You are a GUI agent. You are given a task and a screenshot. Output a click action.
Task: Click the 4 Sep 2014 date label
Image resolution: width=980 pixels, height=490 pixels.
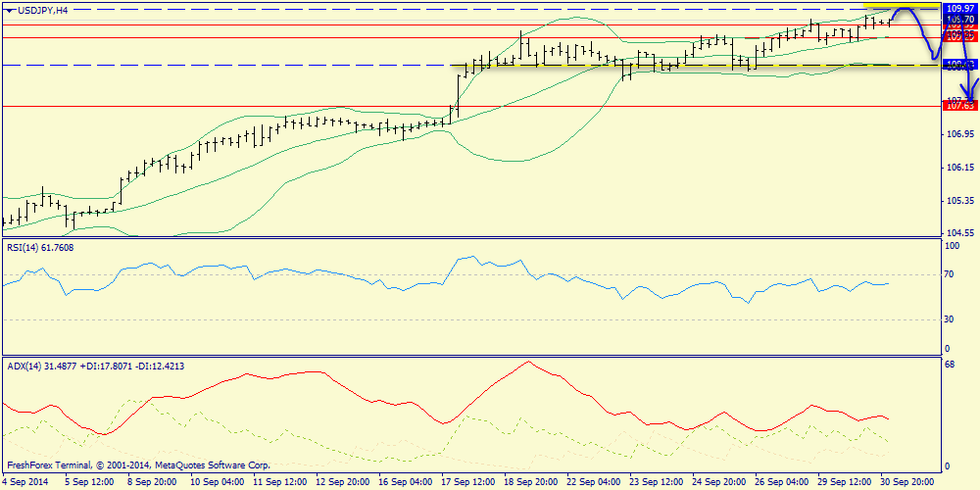pyautogui.click(x=24, y=483)
